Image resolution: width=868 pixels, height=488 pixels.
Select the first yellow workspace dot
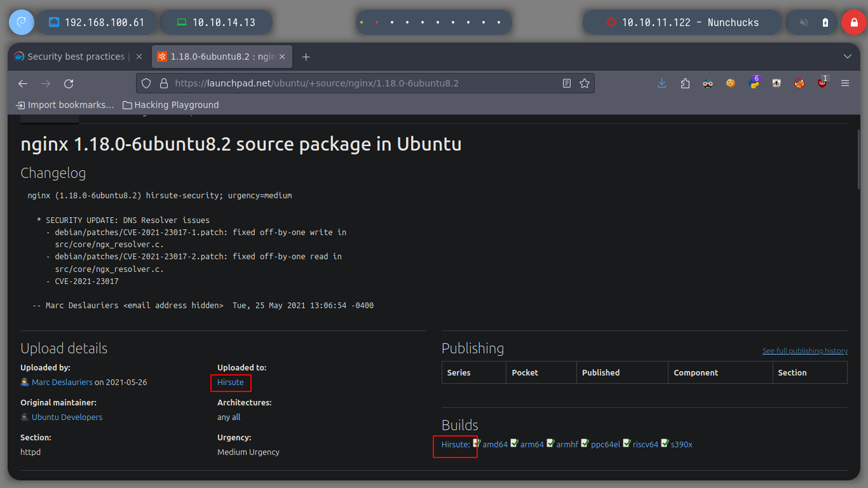pyautogui.click(x=362, y=22)
